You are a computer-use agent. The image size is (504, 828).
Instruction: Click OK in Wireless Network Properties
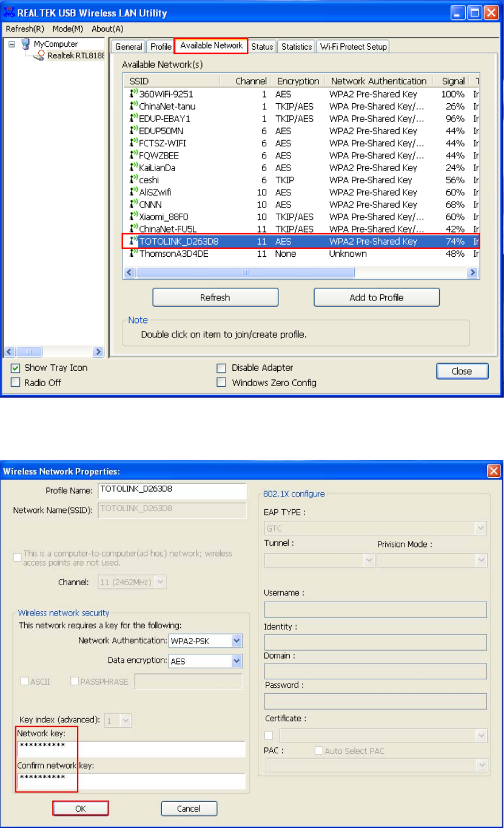(x=81, y=809)
